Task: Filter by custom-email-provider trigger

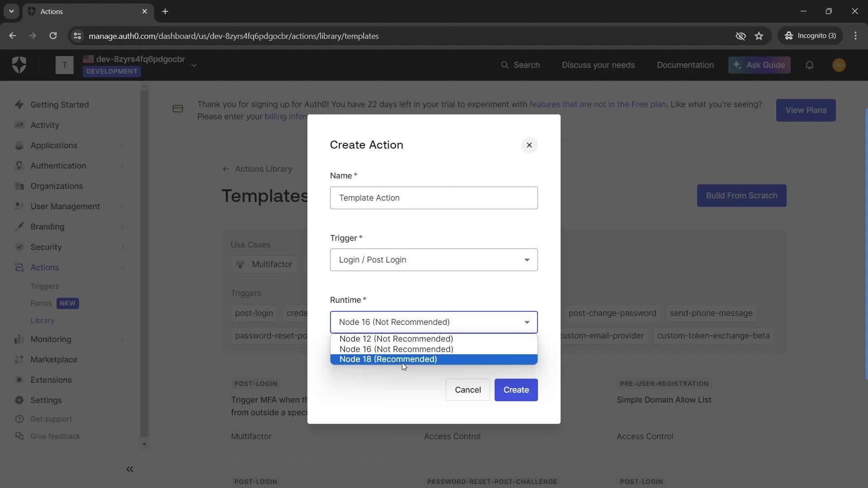Action: (x=602, y=336)
